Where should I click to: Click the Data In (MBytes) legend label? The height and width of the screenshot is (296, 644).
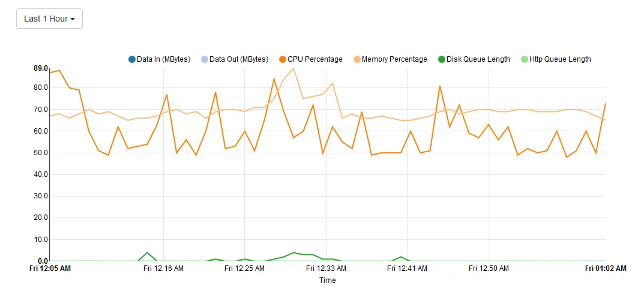pyautogui.click(x=163, y=59)
